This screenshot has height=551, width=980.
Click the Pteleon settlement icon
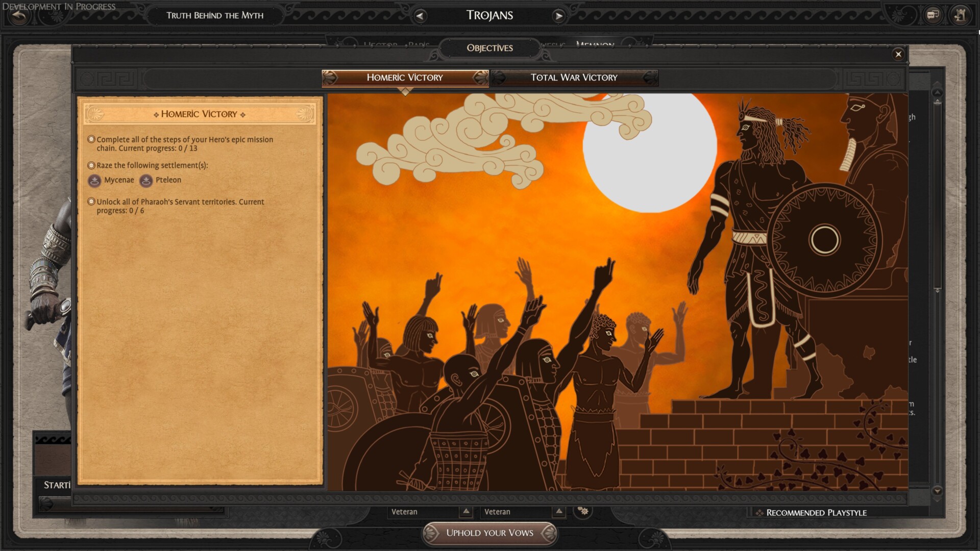[x=146, y=181]
